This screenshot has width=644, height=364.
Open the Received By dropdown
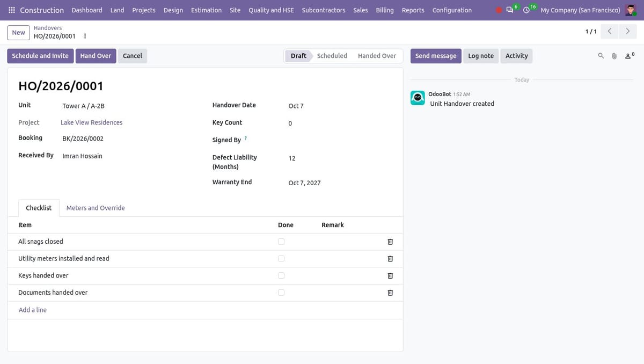(128, 156)
